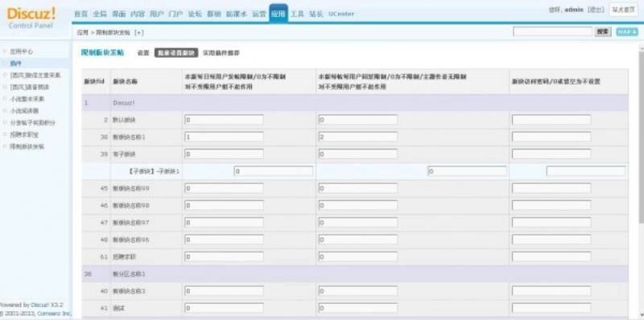
Task: Click the 搜索 search button
Action: tap(603, 32)
